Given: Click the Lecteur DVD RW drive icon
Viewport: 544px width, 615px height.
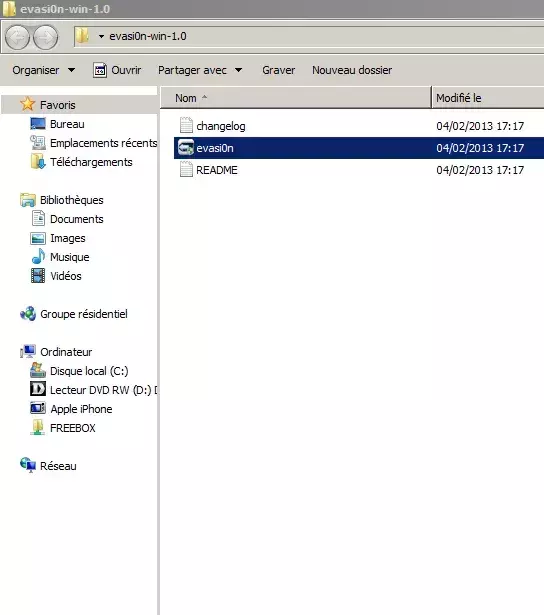Looking at the screenshot, I should tap(38, 389).
